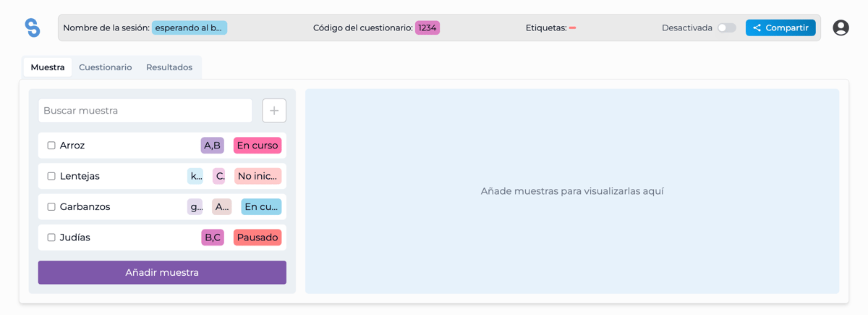Toggle the Desactivada switch
868x315 pixels.
tap(727, 28)
